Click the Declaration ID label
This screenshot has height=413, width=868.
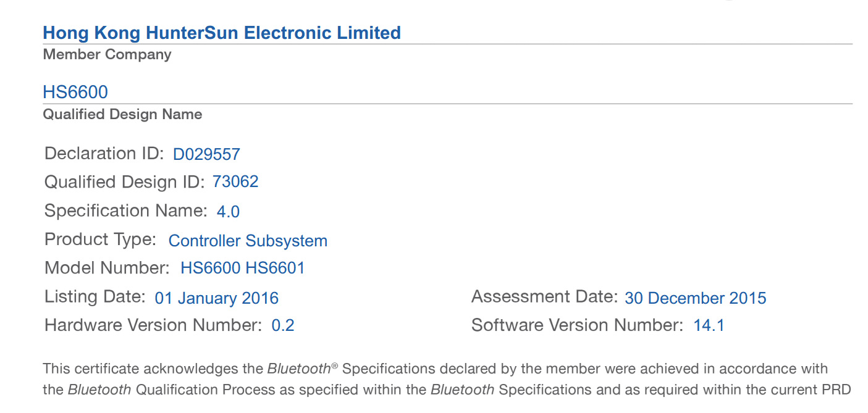point(104,154)
